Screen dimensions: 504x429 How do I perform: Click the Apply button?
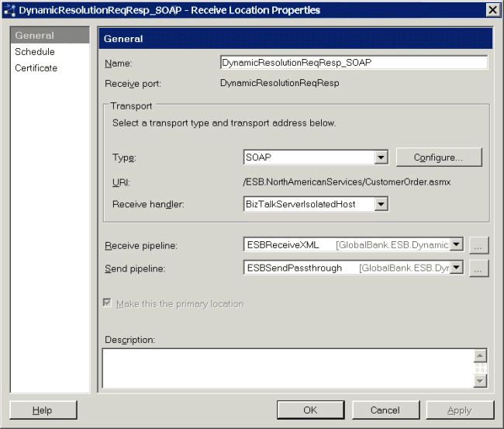tap(460, 410)
